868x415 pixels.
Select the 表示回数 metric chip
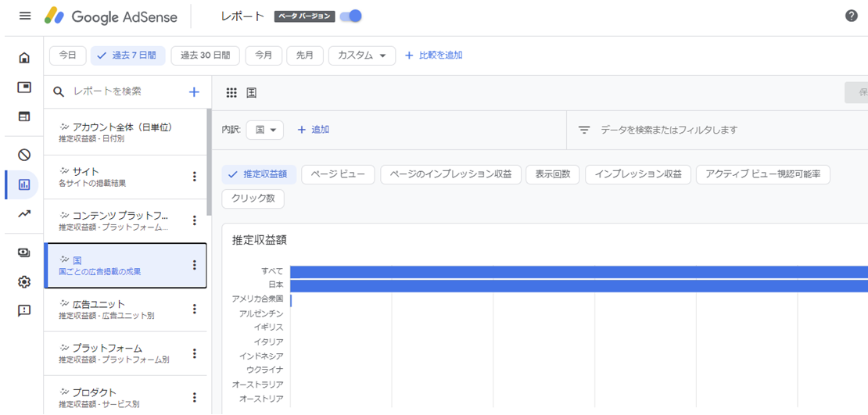pyautogui.click(x=552, y=174)
